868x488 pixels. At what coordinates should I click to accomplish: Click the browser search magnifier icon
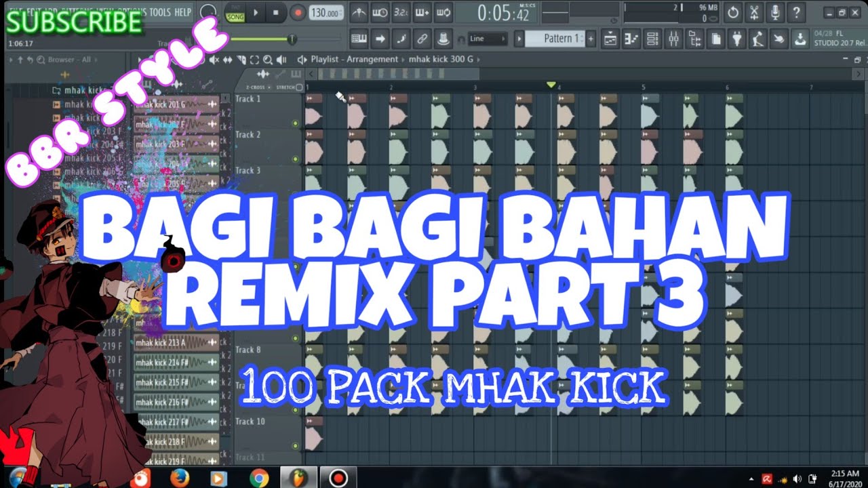(39, 60)
